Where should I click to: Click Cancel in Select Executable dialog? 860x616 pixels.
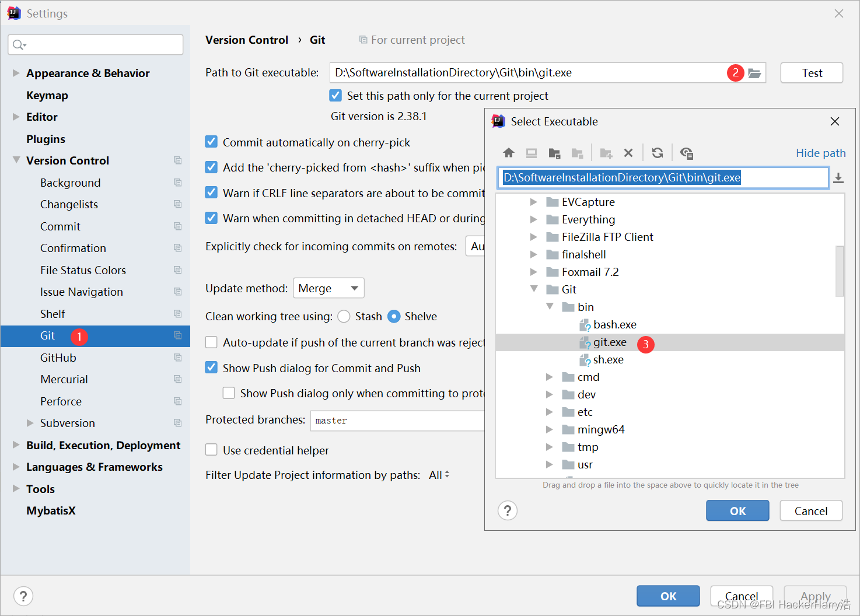coord(811,510)
